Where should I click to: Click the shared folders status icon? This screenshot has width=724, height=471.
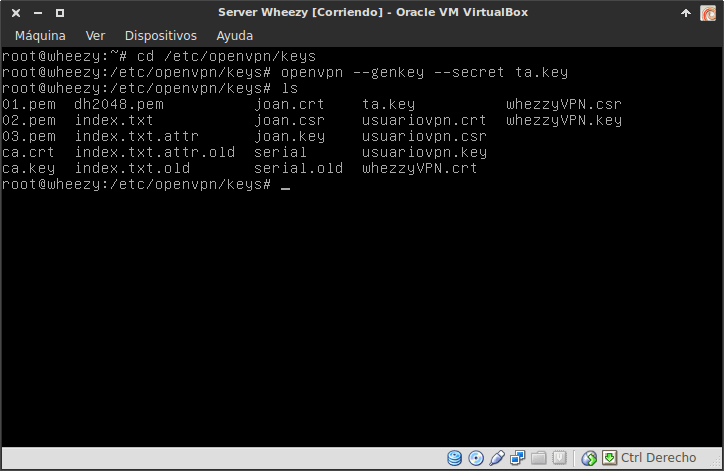pos(539,459)
